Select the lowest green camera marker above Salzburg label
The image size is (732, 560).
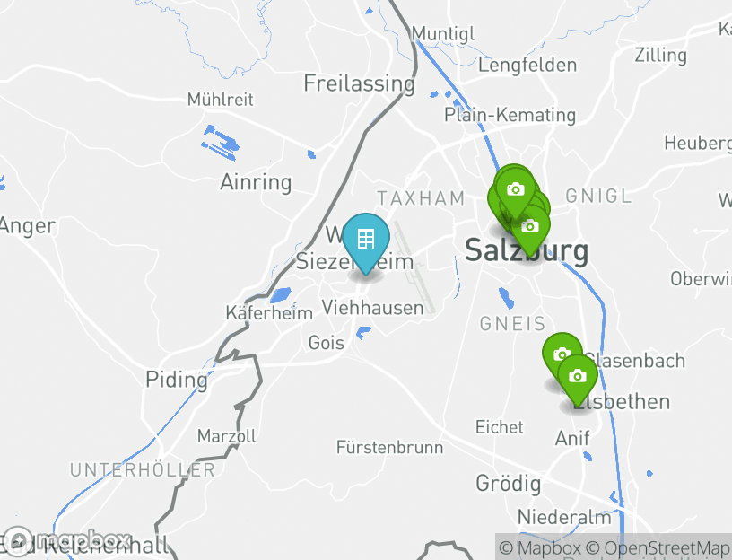click(530, 229)
